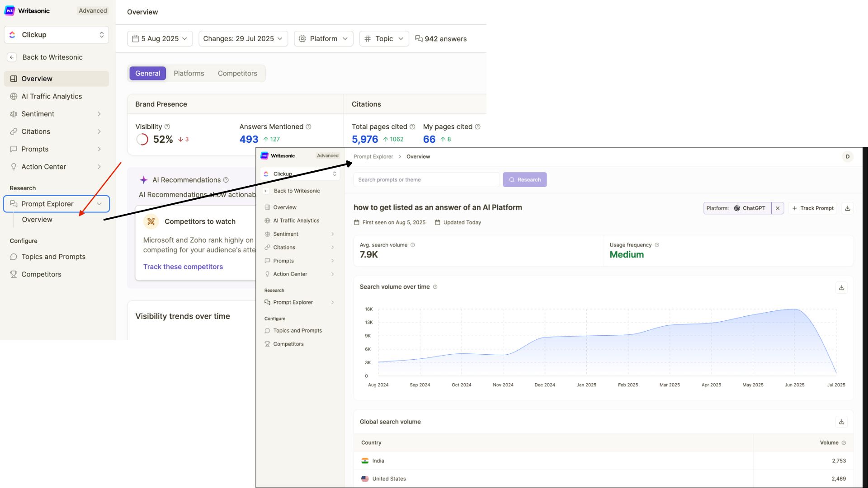
Task: Expand Prompts chevron in back window sidebar
Action: (x=99, y=149)
